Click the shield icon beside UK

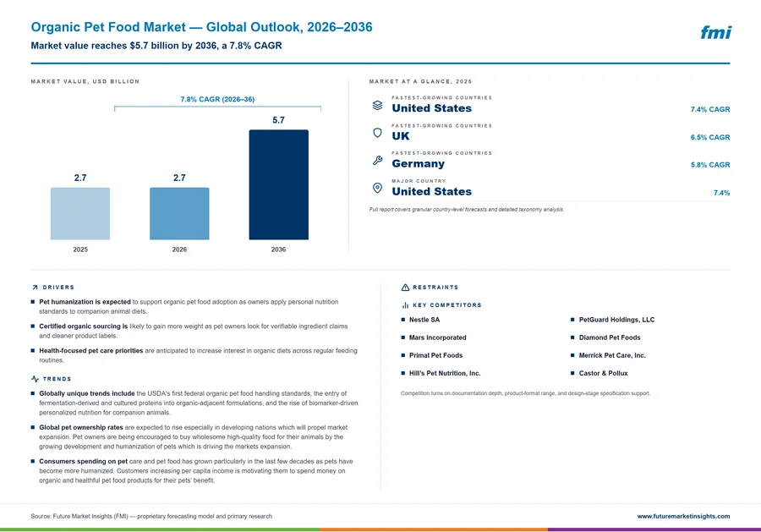point(378,133)
